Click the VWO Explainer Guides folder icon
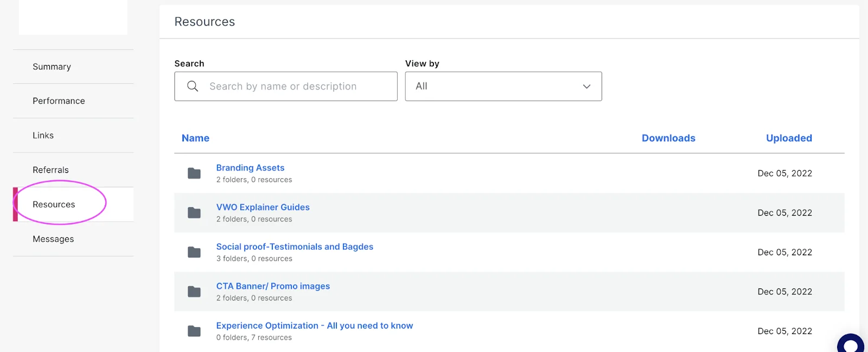This screenshot has height=352, width=868. [x=194, y=213]
